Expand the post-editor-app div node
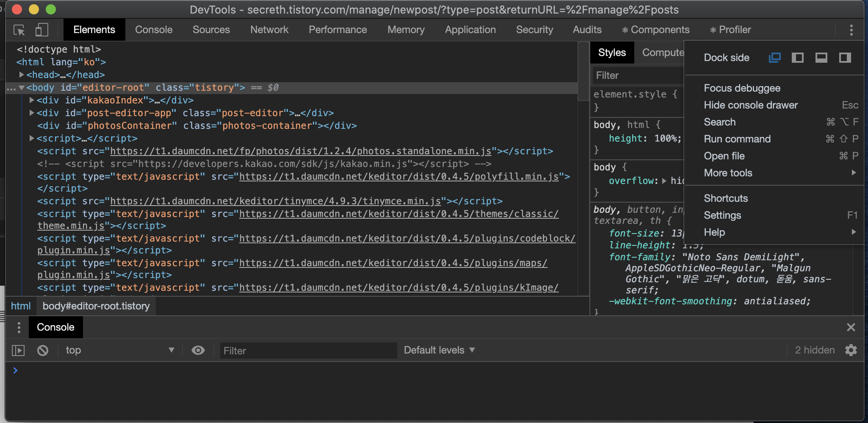This screenshot has width=868, height=423. click(x=31, y=113)
